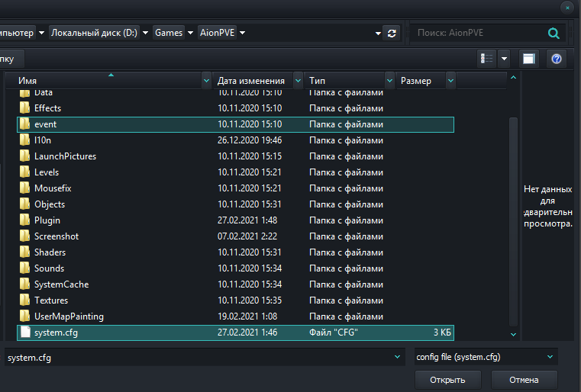Click the Data folder row name

click(x=44, y=92)
